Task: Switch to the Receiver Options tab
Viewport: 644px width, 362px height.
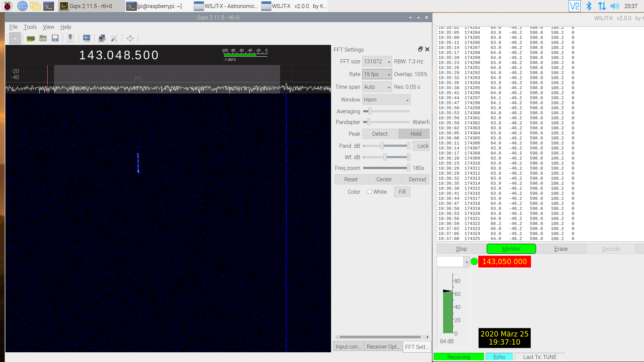Action: pyautogui.click(x=383, y=347)
